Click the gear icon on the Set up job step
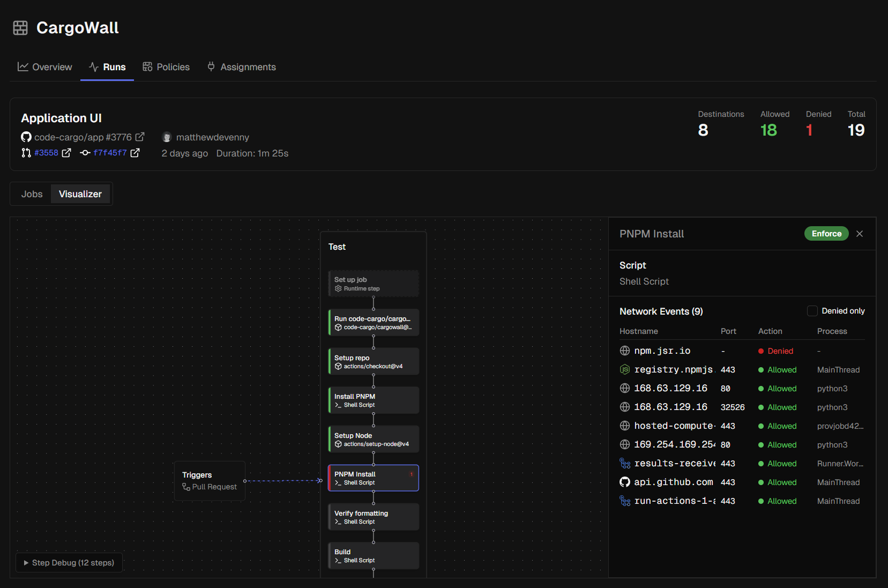The width and height of the screenshot is (888, 588). pyautogui.click(x=338, y=288)
